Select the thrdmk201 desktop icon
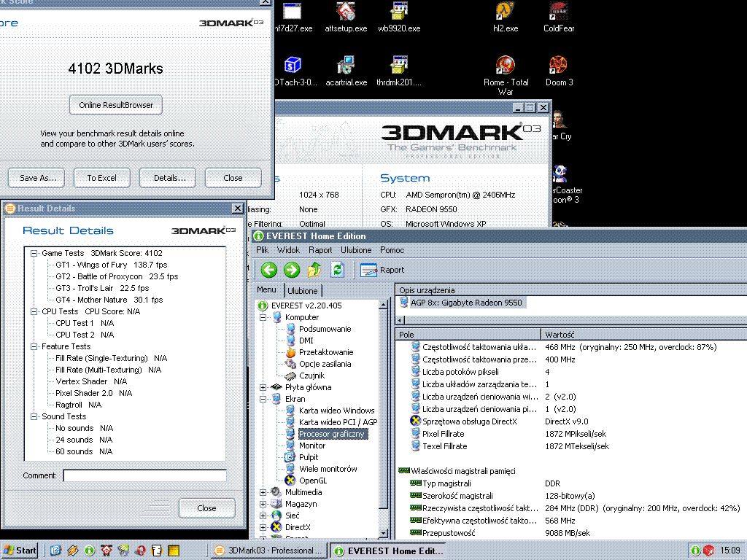This screenshot has height=560, width=747. tap(399, 71)
